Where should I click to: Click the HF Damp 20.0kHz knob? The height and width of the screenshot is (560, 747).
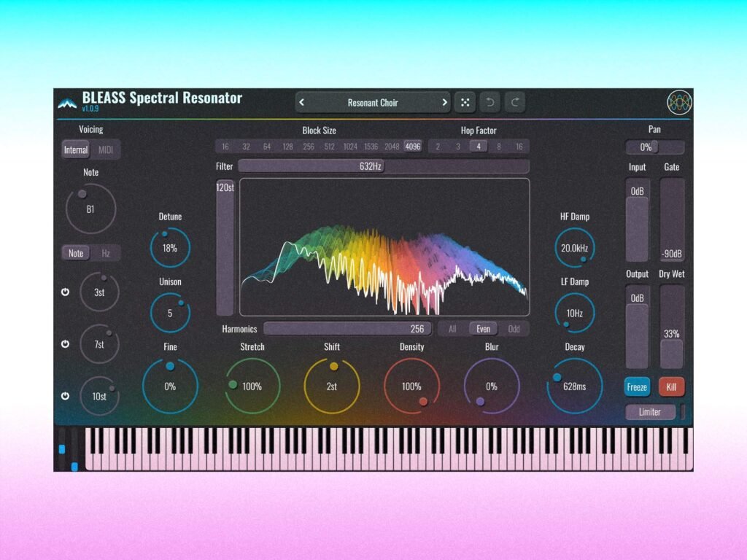575,248
